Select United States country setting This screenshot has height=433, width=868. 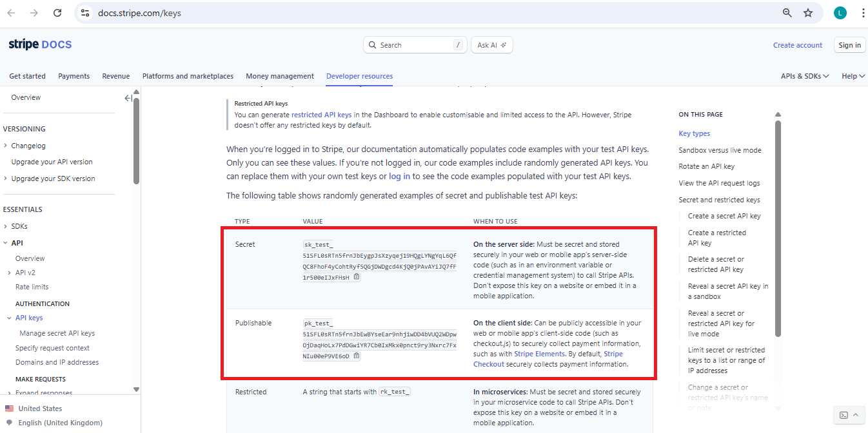(x=40, y=409)
